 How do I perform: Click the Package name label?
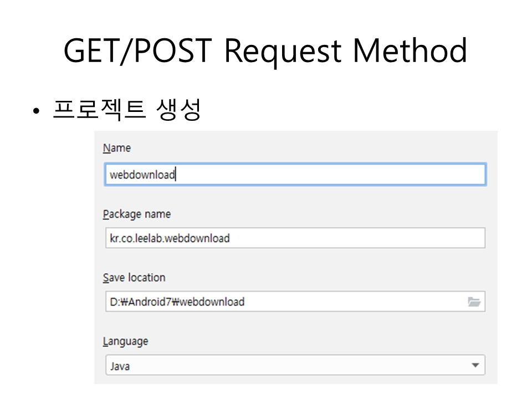point(137,214)
